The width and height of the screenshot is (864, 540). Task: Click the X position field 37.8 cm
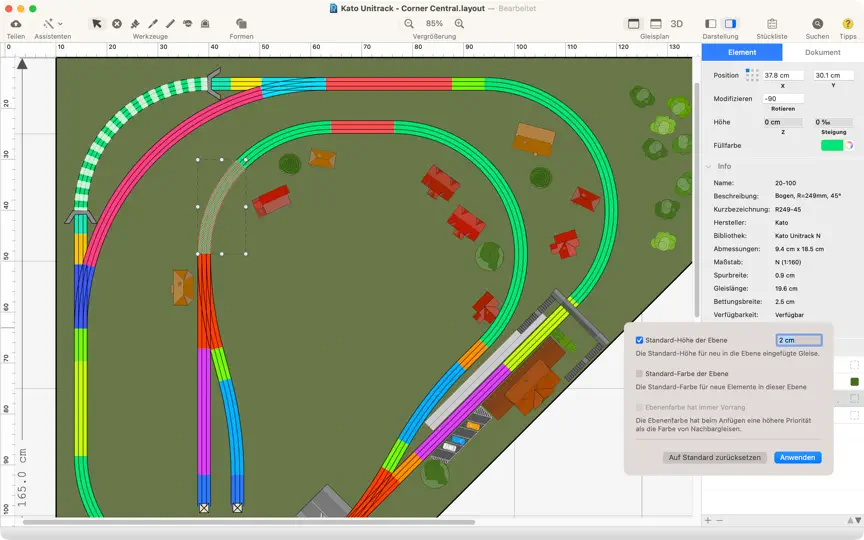click(x=783, y=75)
